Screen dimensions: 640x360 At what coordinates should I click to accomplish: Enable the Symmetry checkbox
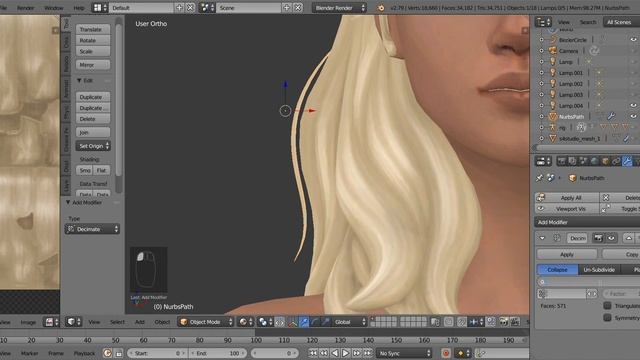(x=607, y=318)
